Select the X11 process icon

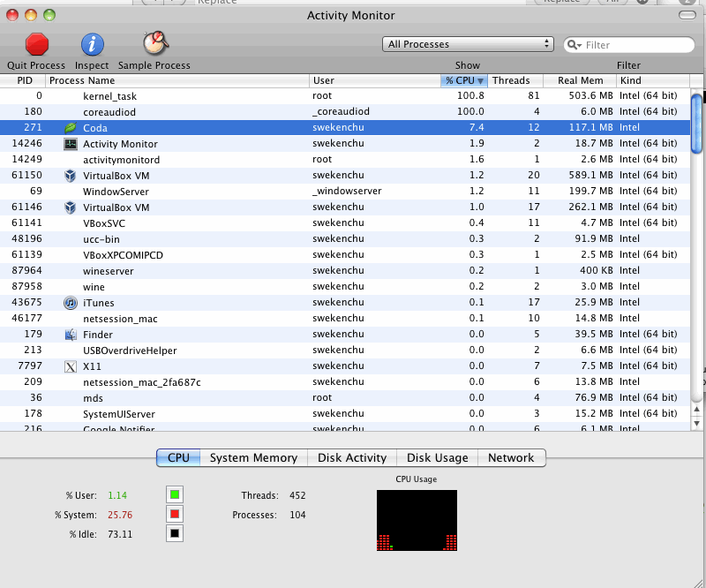pos(71,366)
